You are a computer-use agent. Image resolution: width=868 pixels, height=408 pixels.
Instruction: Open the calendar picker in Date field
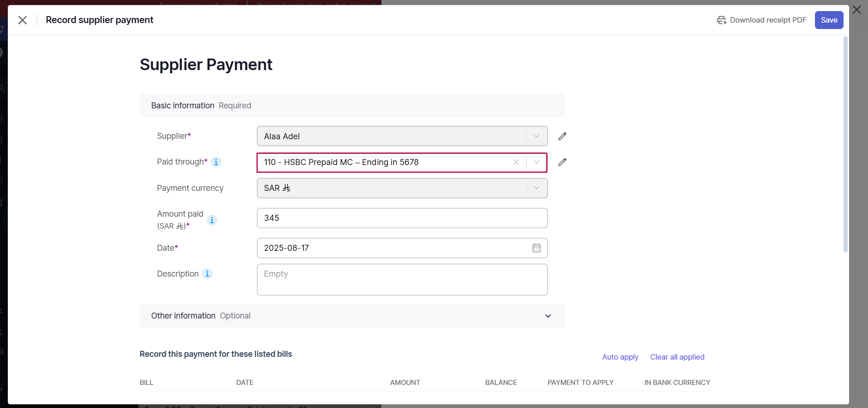click(x=536, y=248)
